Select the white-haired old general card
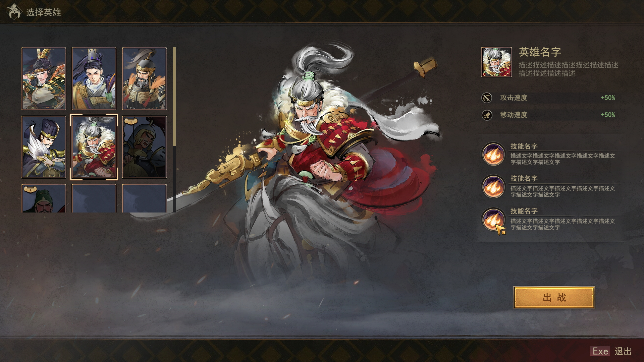The height and width of the screenshot is (362, 644). point(94,147)
